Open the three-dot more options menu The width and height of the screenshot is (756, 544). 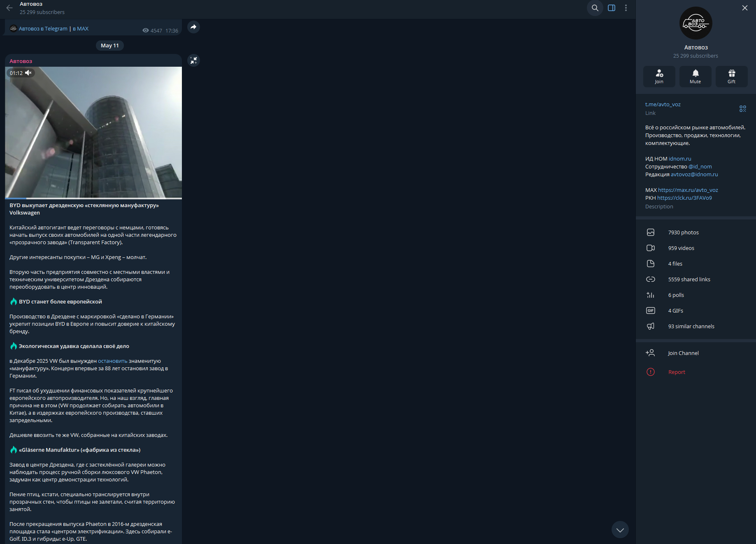pos(626,8)
